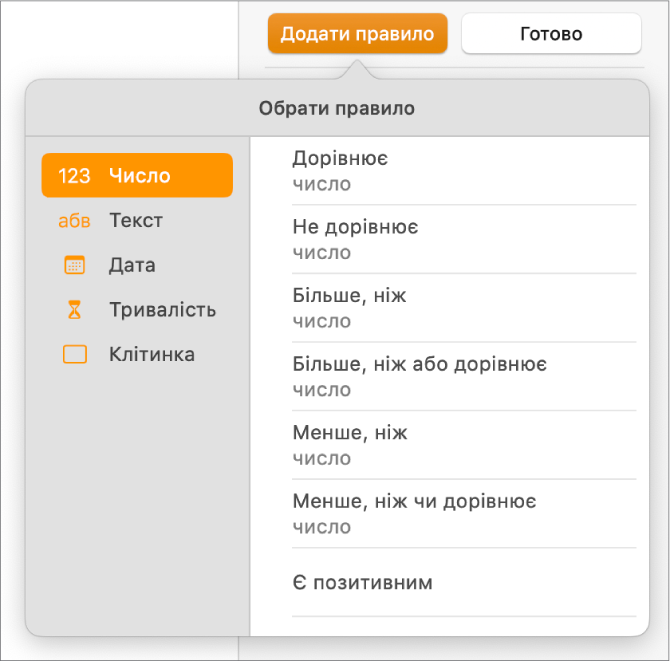Click the абв icon next to Текст
This screenshot has height=662, width=670.
[74, 221]
